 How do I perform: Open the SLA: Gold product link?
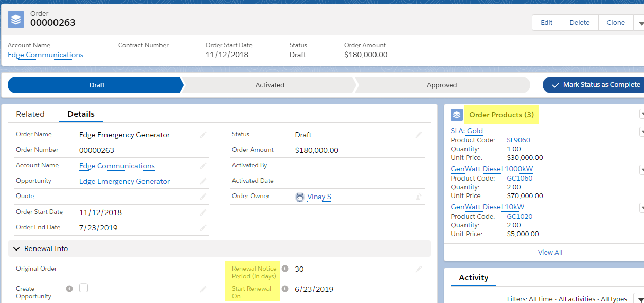(467, 131)
